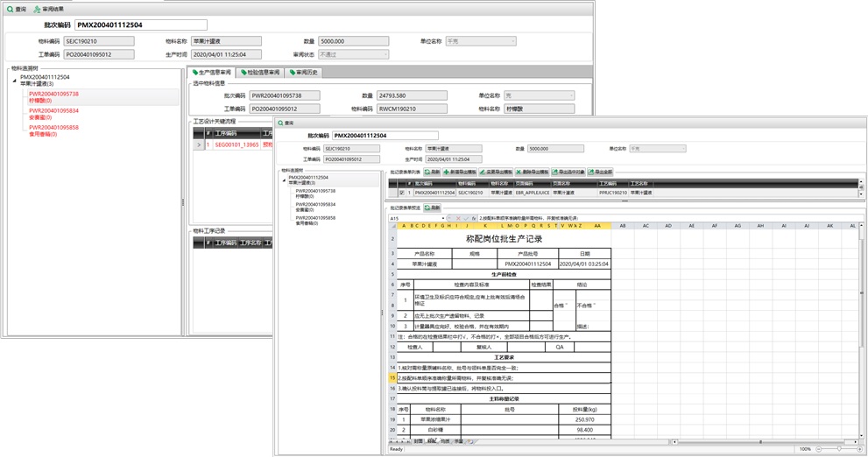The width and height of the screenshot is (868, 457).
Task: Click 导出选中对象 export selected button
Action: click(568, 172)
